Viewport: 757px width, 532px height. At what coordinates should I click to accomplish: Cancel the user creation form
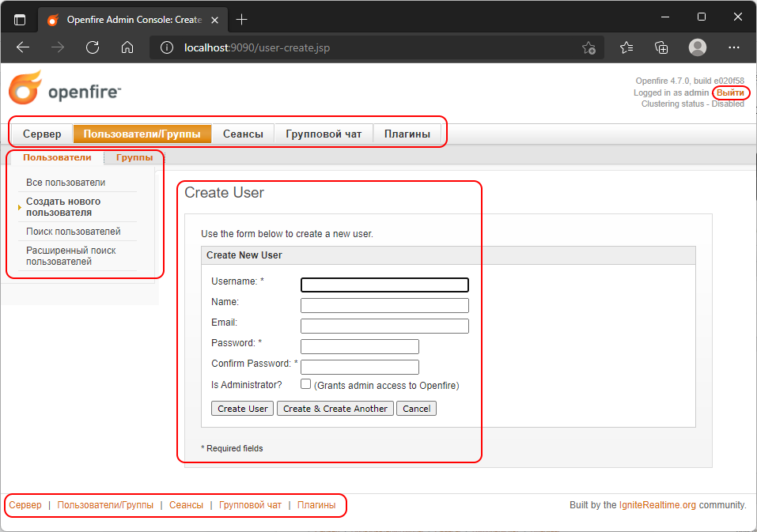(416, 409)
